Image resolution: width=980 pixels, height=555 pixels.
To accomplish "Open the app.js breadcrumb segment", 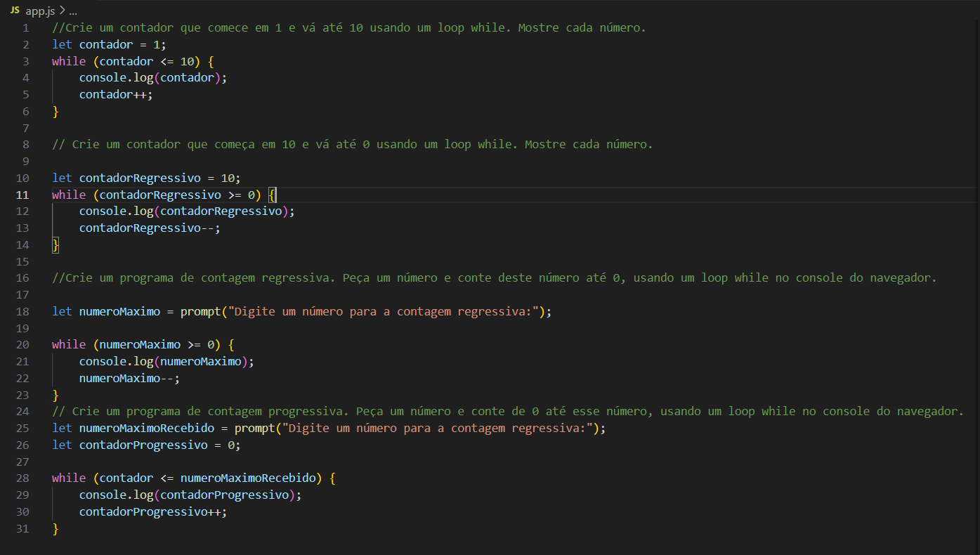I will [39, 11].
